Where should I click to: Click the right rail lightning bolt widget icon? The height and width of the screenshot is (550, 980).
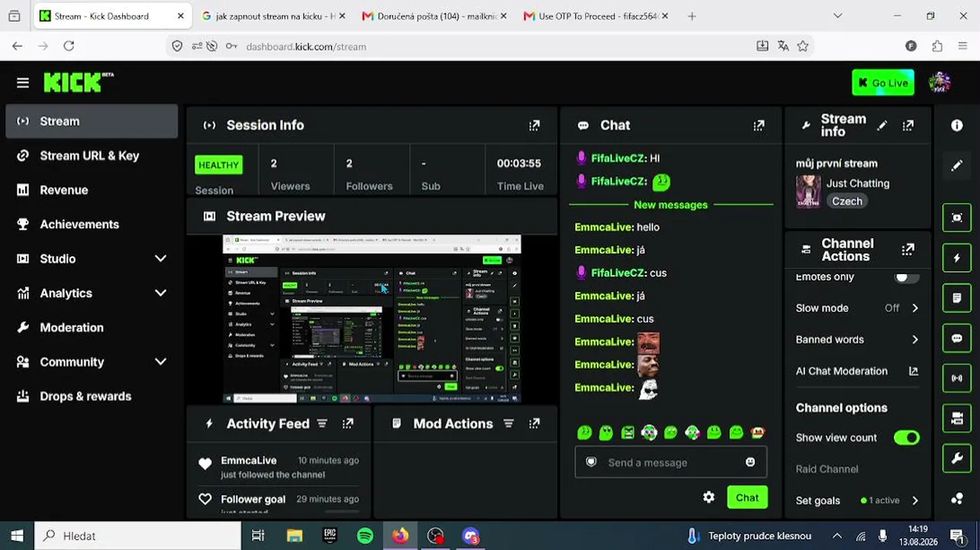(x=957, y=258)
